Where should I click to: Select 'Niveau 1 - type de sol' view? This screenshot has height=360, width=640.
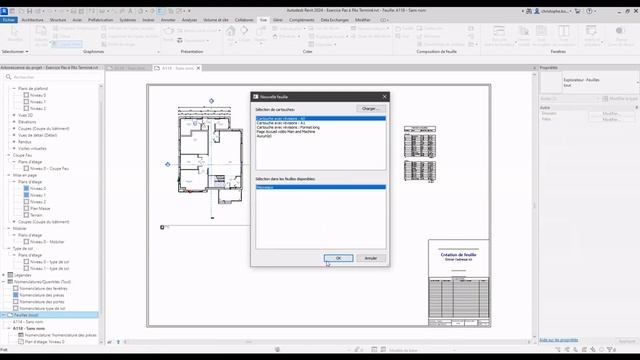coord(49,268)
